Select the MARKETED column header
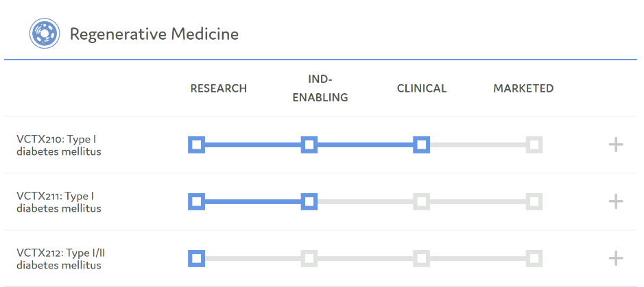 tap(523, 88)
